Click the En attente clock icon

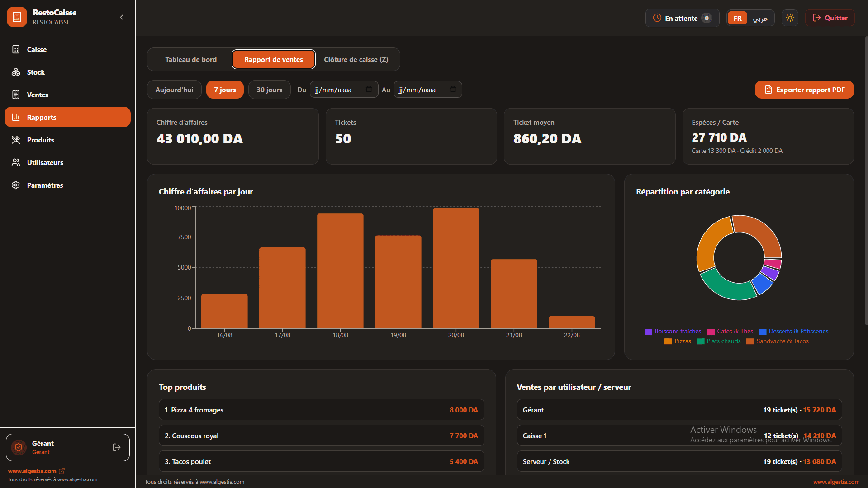pos(657,18)
